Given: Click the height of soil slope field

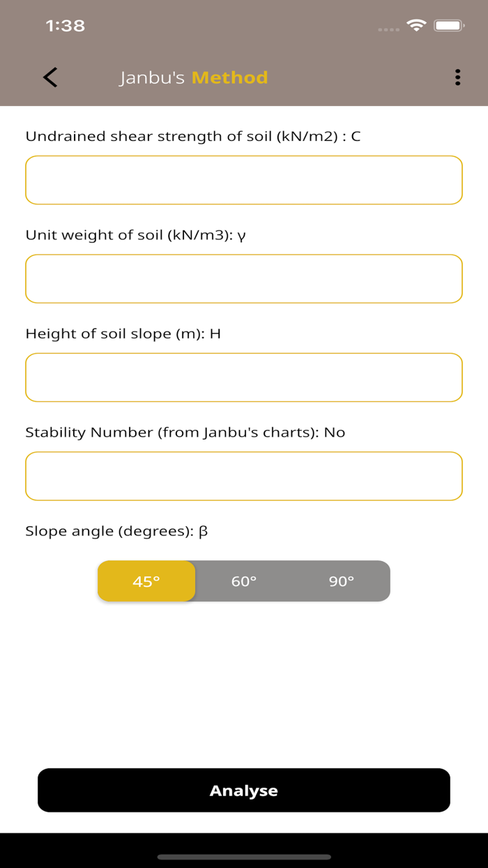Looking at the screenshot, I should coord(243,377).
